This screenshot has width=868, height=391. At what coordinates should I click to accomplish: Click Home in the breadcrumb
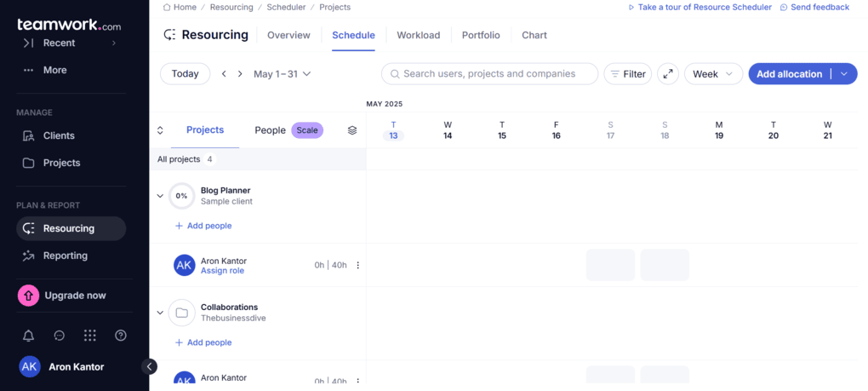(x=180, y=7)
